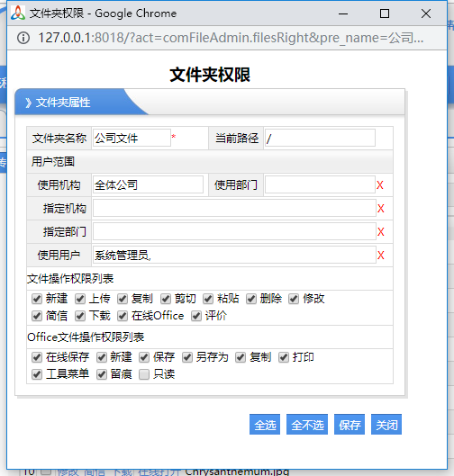The height and width of the screenshot is (476, 454).
Task: Save permissions with 保存 button
Action: tap(350, 425)
